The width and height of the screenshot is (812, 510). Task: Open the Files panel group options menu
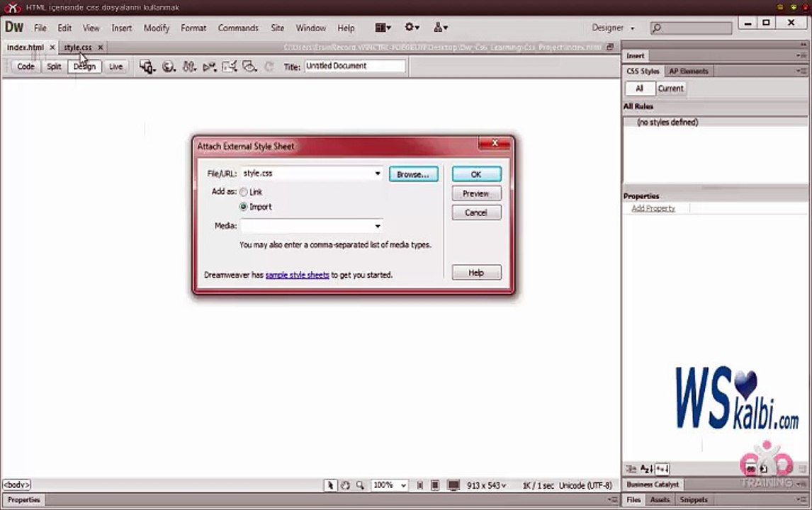[801, 499]
